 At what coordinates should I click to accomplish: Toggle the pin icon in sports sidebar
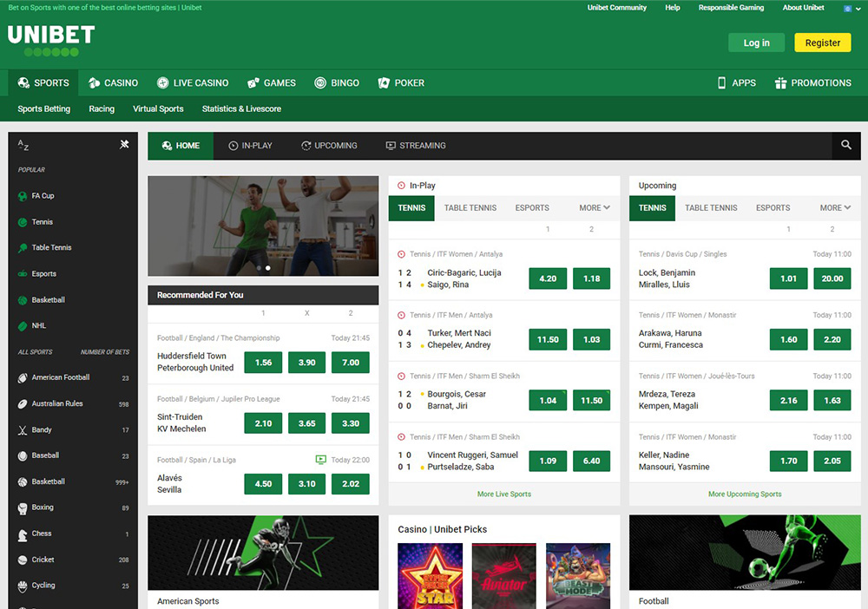(124, 144)
